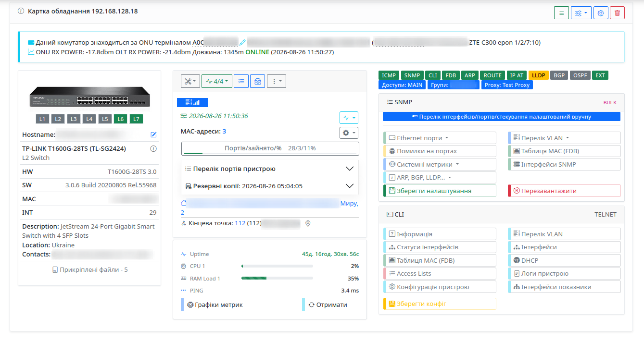Viewport: 644px width, 341px height.
Task: Select the L2 level button
Action: [58, 119]
